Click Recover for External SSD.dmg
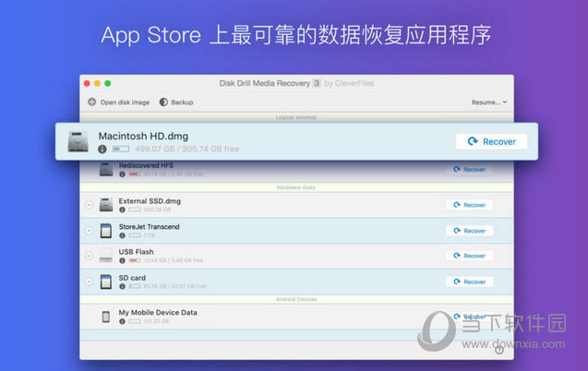 click(x=470, y=205)
